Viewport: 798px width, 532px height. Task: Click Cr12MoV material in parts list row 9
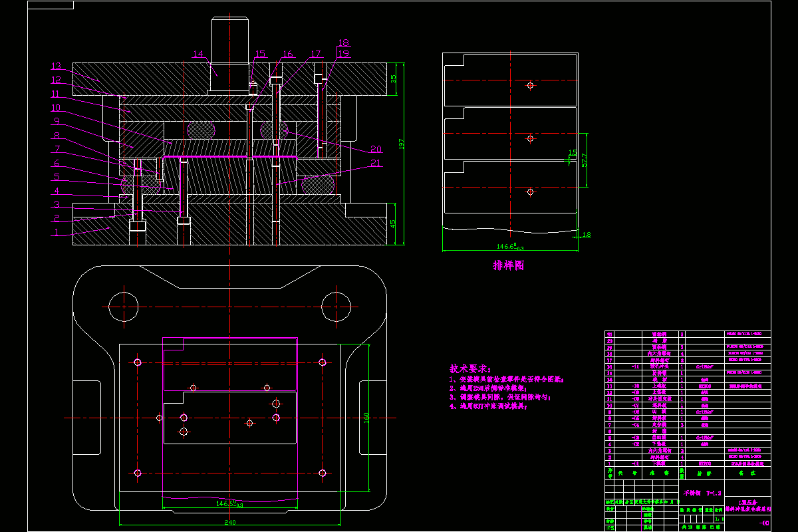click(704, 412)
